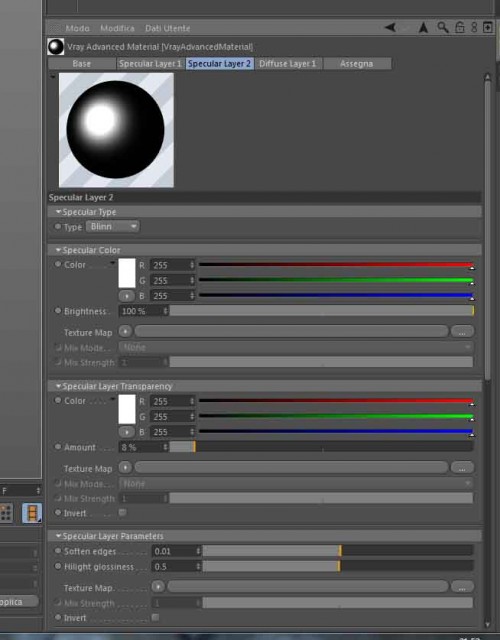
Task: Click animation dot beside Amount
Action: tap(58, 447)
